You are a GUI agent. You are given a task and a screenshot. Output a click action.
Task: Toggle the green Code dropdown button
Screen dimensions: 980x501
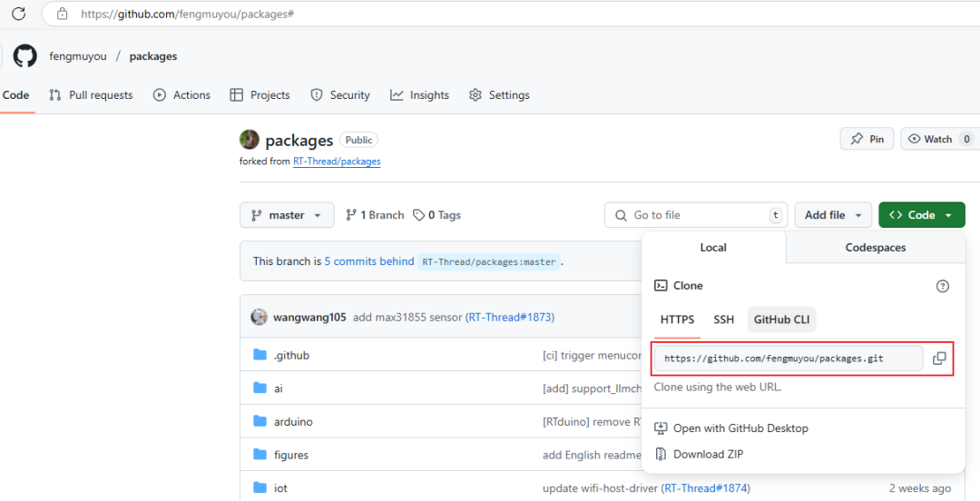(x=922, y=215)
